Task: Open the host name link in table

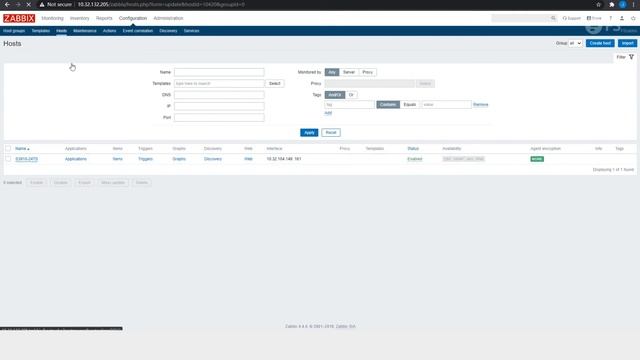Action: (x=27, y=159)
